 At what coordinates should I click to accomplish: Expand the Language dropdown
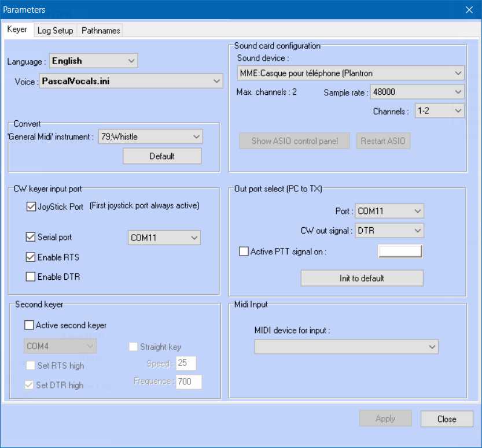(93, 61)
